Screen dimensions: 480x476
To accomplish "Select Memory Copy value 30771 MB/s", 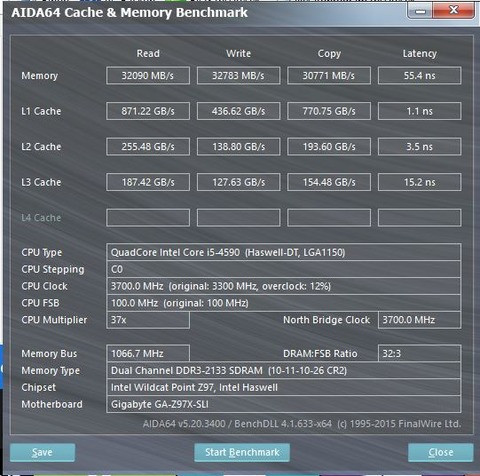I will 329,75.
